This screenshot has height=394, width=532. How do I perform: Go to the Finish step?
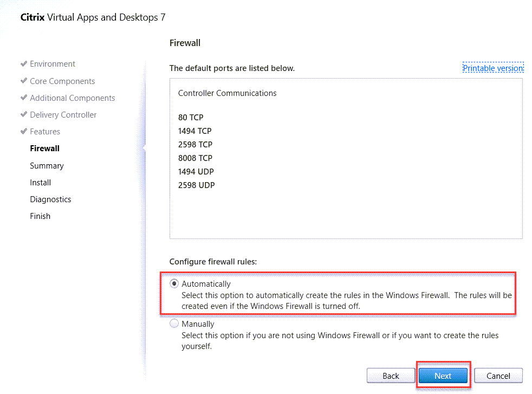(40, 216)
